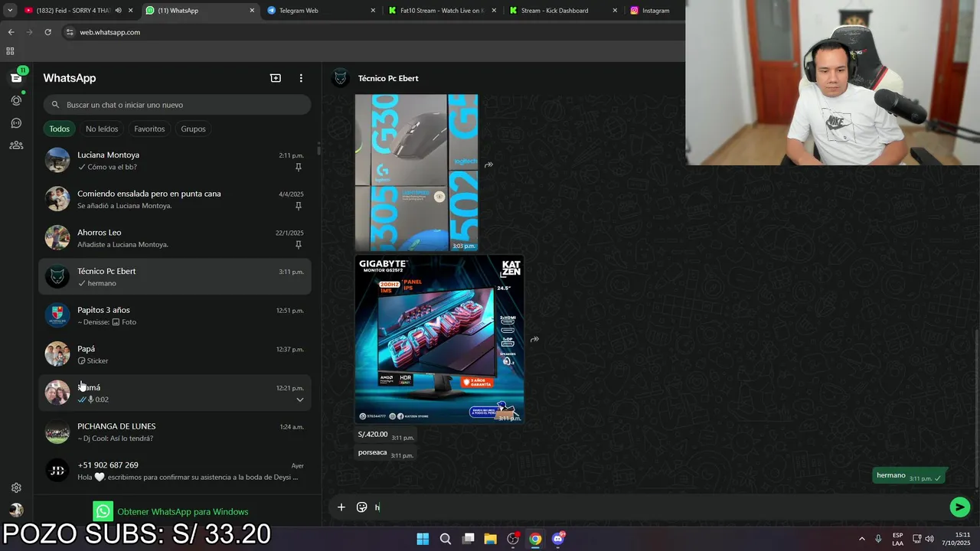The height and width of the screenshot is (551, 980).
Task: Open the Gigabyte monitor image thumbnail
Action: (439, 339)
